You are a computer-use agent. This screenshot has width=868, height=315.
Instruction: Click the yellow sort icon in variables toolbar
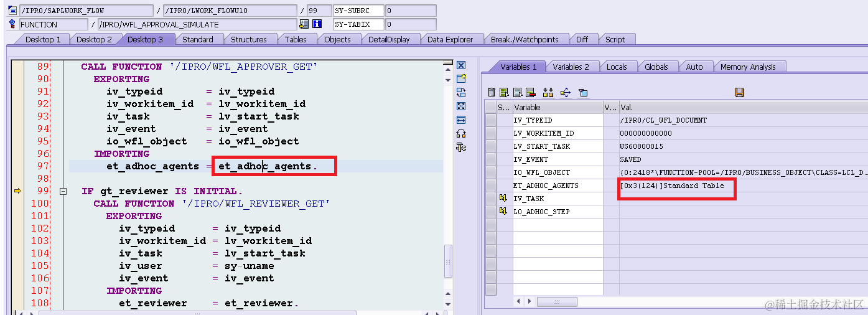pyautogui.click(x=548, y=92)
